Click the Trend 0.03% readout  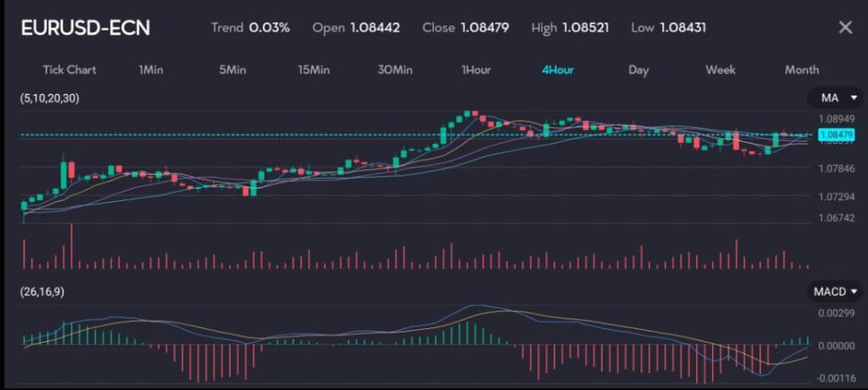[x=250, y=27]
